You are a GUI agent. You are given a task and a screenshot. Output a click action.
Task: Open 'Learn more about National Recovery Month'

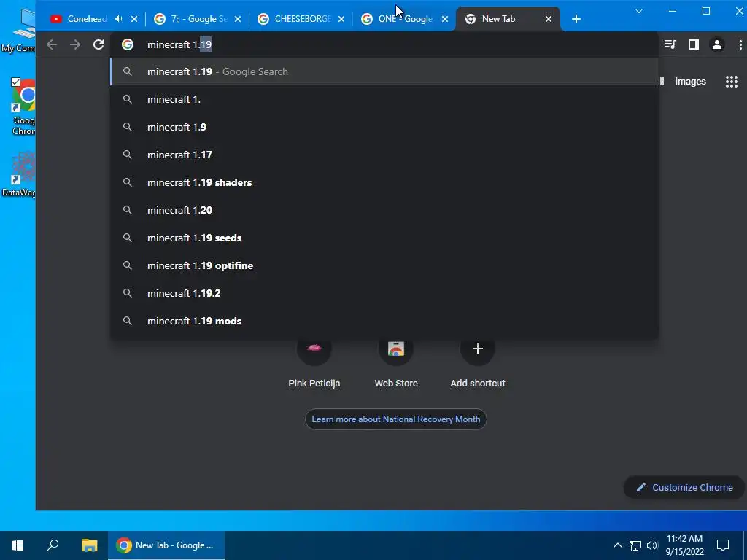396,419
